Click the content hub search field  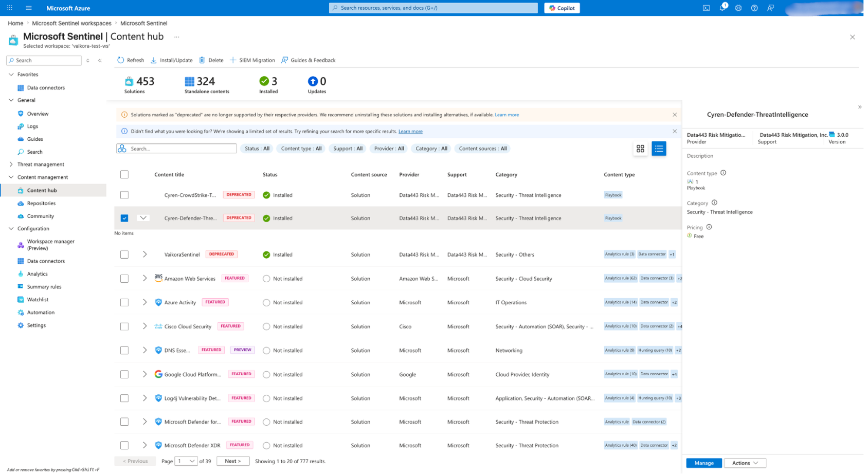click(x=176, y=149)
